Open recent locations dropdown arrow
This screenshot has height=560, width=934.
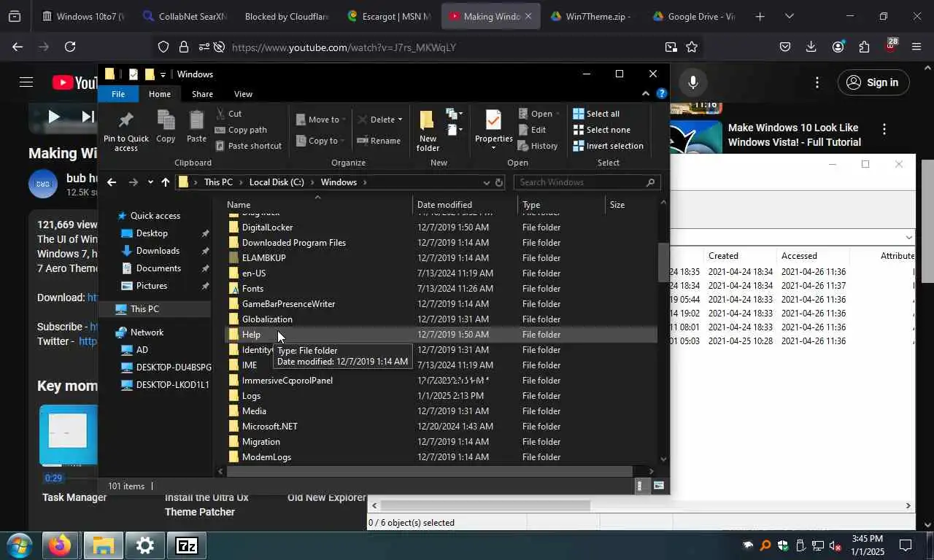point(150,182)
